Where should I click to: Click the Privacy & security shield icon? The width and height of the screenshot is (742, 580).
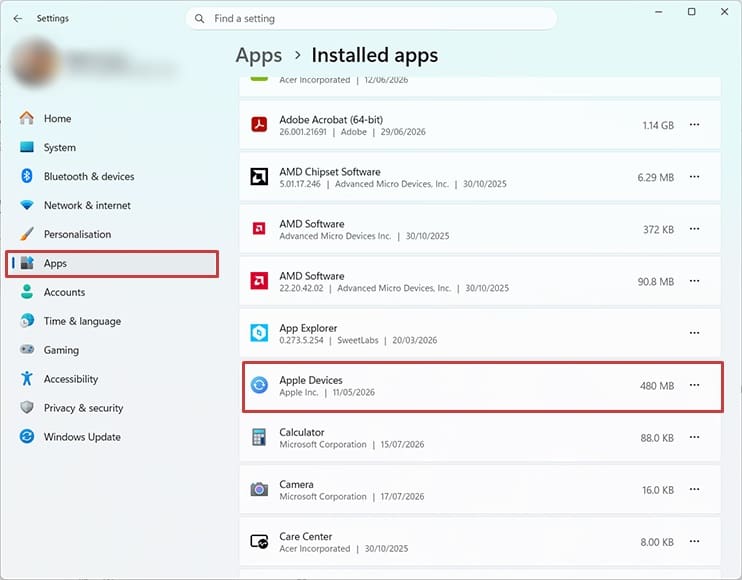point(27,407)
